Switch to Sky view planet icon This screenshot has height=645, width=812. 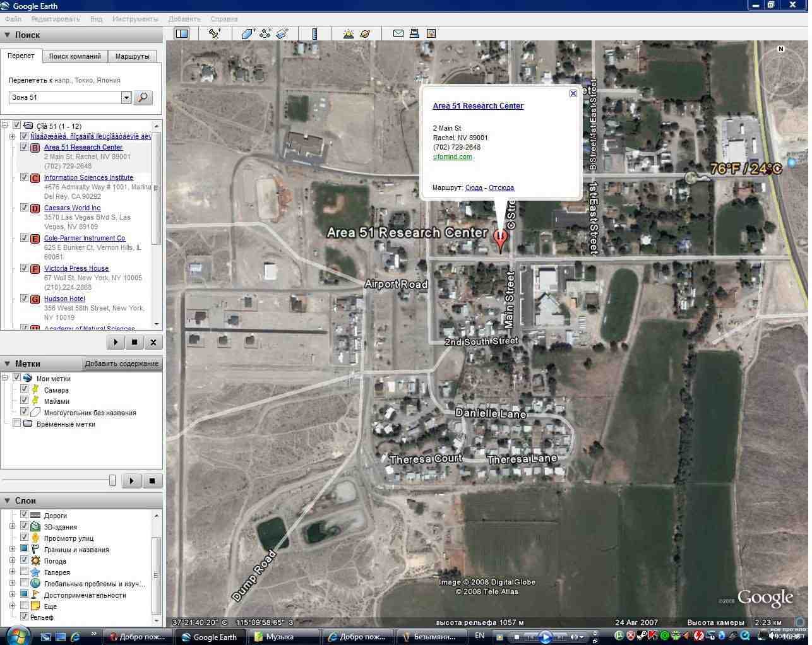coord(365,33)
